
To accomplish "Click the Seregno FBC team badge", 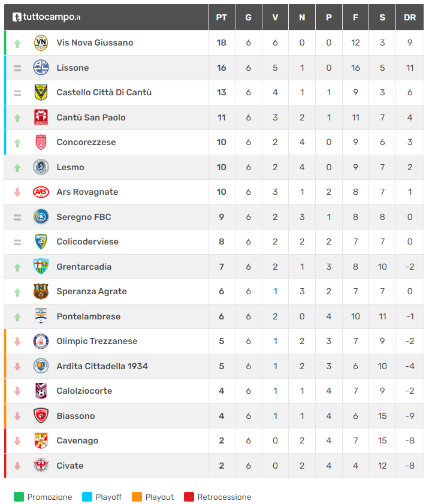I will [41, 217].
